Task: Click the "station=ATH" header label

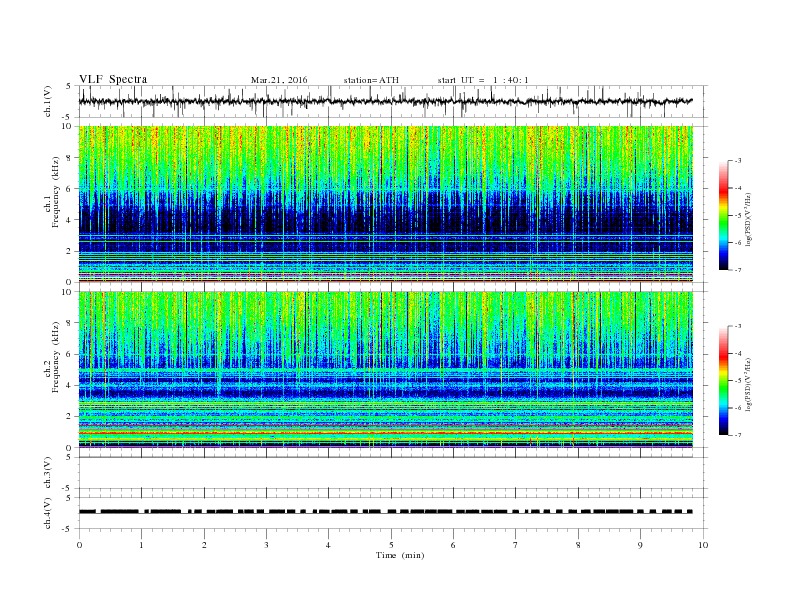Action: (371, 80)
